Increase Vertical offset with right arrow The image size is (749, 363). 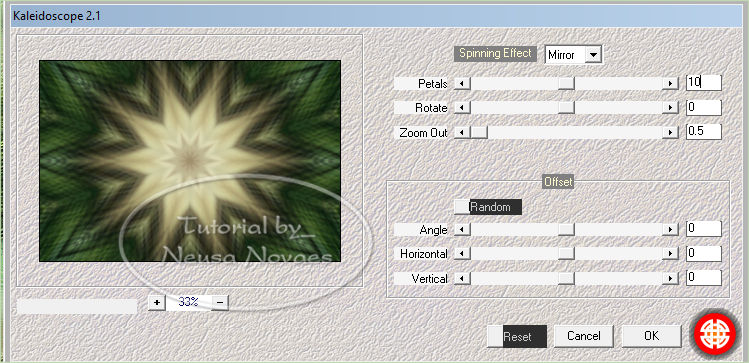(670, 278)
